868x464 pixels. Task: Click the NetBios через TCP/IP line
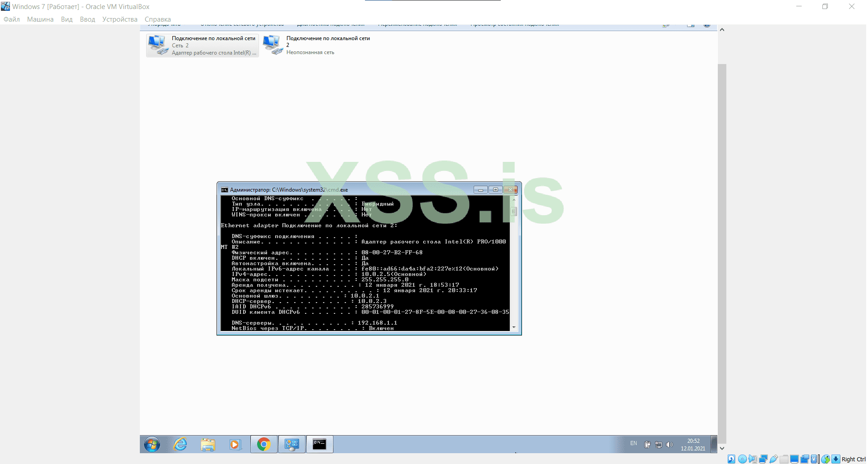coord(313,328)
